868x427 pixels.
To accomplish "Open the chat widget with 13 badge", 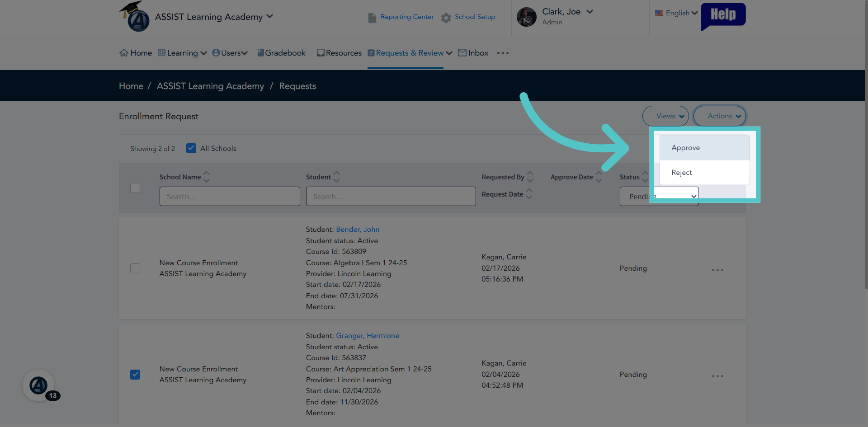I will point(39,385).
